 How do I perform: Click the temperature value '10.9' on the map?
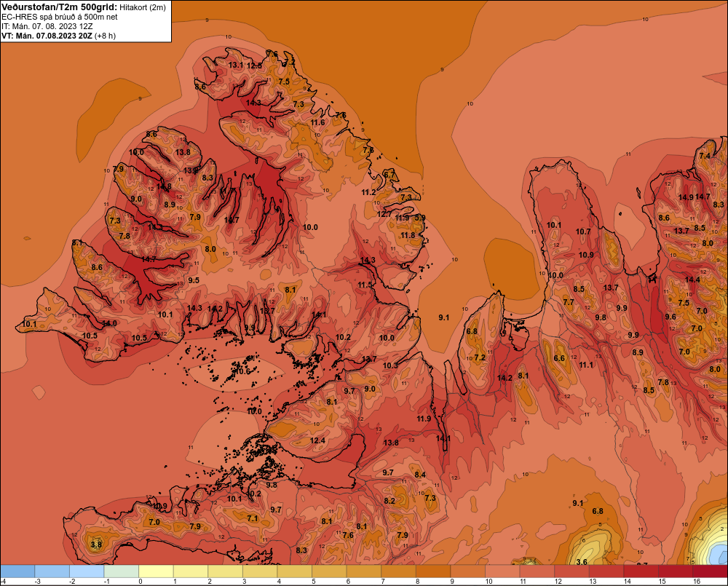tap(586, 255)
